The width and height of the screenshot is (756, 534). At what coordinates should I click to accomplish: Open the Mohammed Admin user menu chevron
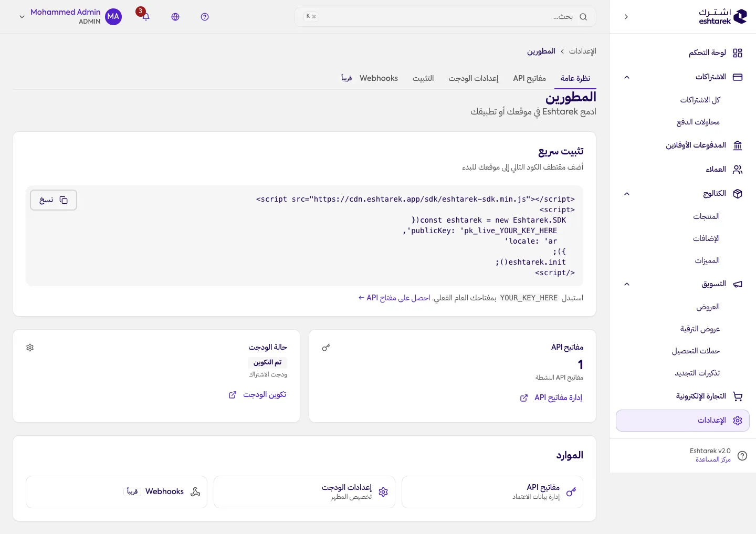(x=22, y=17)
